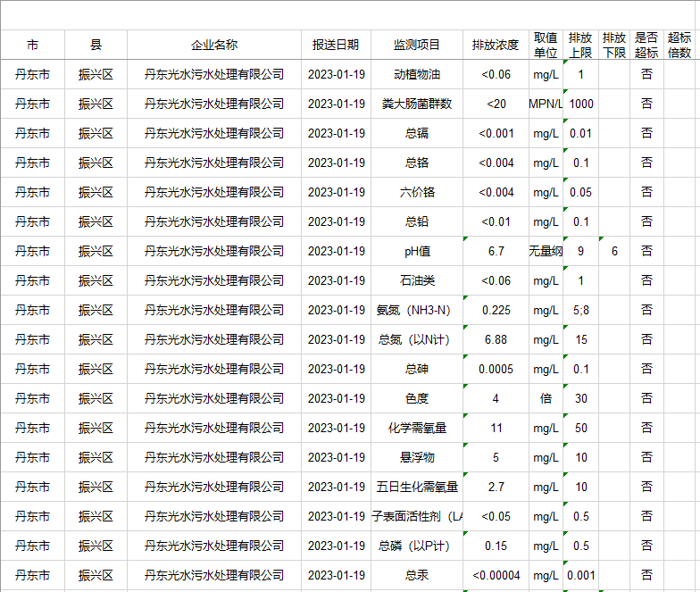Select the 超标倍数 header cell
This screenshot has height=592, width=700.
point(680,45)
